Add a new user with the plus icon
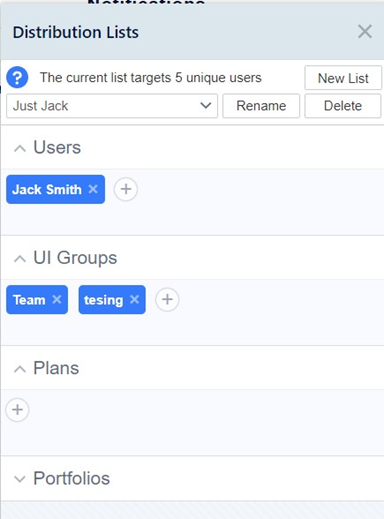 (126, 189)
